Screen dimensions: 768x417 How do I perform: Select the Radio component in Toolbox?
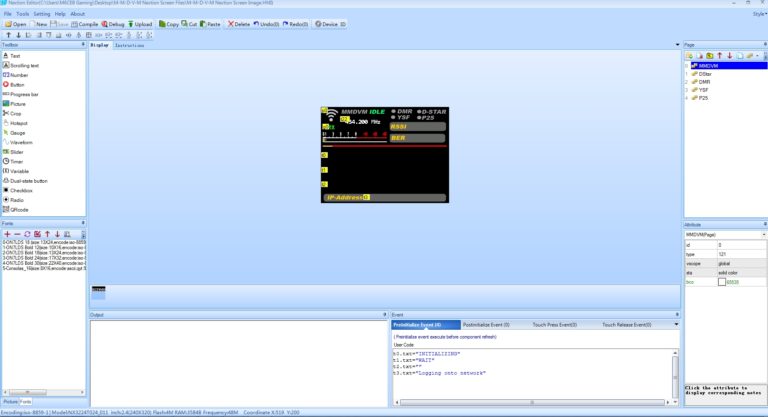point(16,199)
